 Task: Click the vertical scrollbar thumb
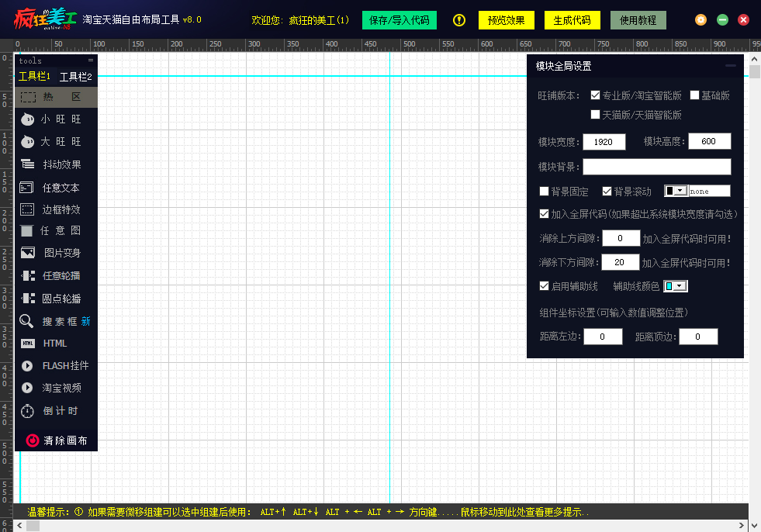(754, 71)
